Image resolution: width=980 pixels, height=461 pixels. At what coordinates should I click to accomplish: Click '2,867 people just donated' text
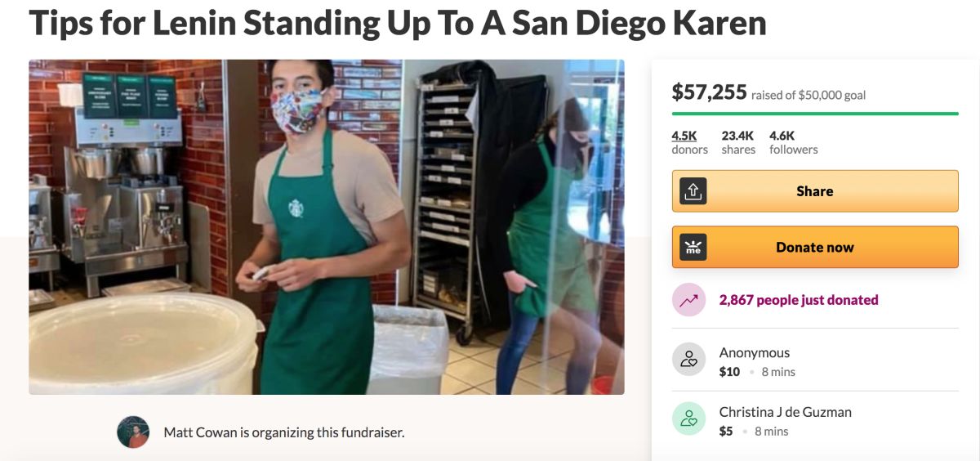click(x=799, y=300)
